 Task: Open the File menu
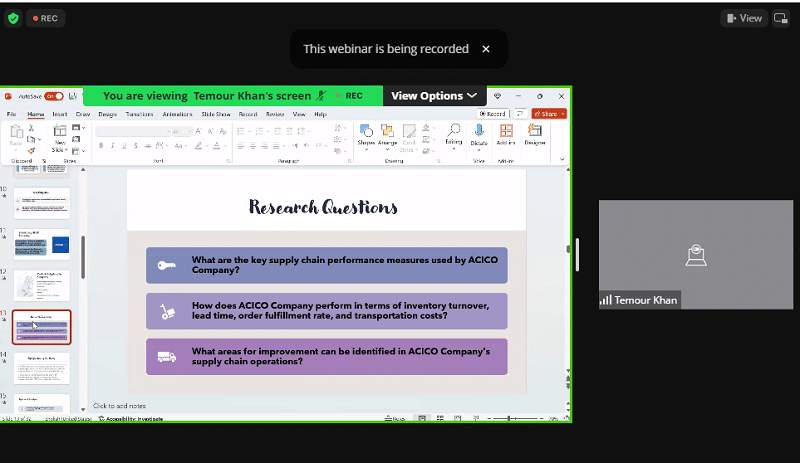click(11, 114)
